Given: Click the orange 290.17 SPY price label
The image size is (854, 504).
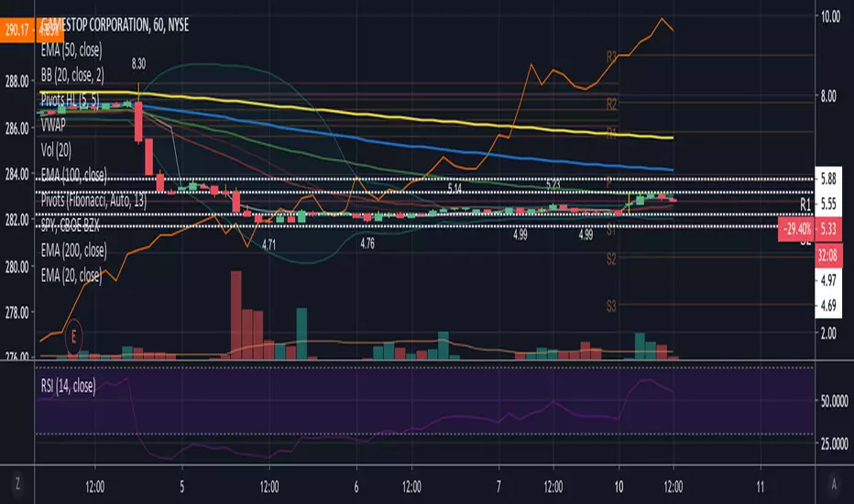Looking at the screenshot, I should (16, 30).
